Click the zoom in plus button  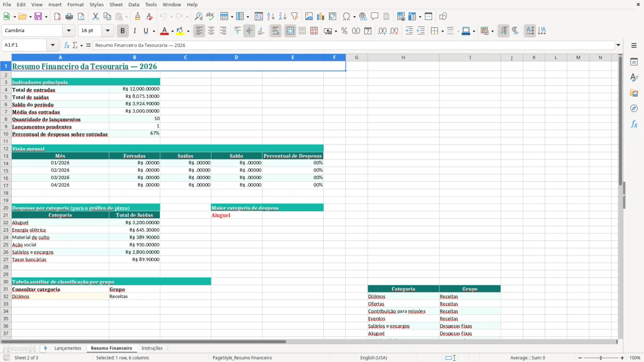pyautogui.click(x=623, y=358)
